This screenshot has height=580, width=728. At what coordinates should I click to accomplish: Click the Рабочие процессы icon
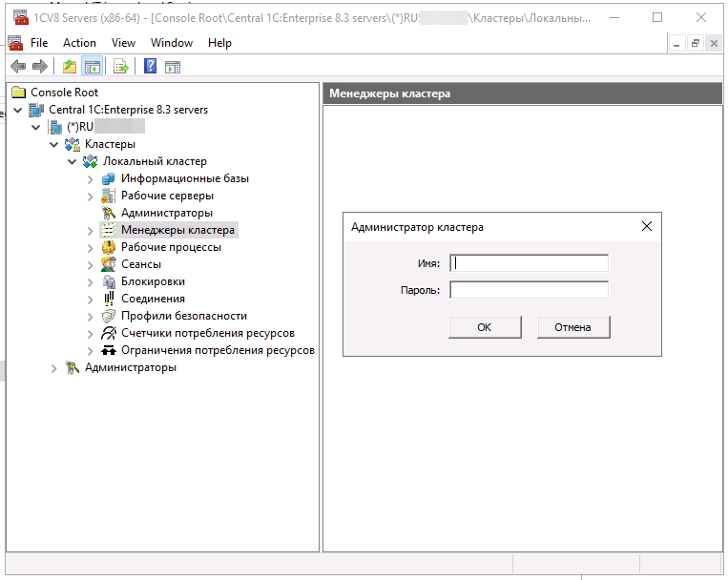point(108,247)
